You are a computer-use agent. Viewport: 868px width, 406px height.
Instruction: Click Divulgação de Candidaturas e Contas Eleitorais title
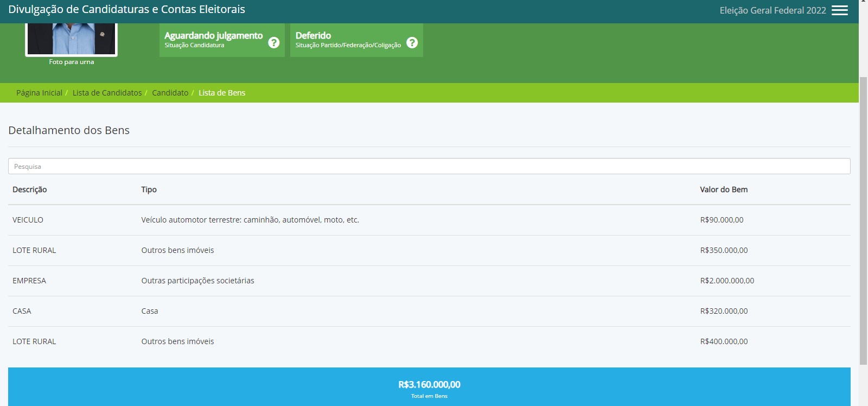pos(126,9)
